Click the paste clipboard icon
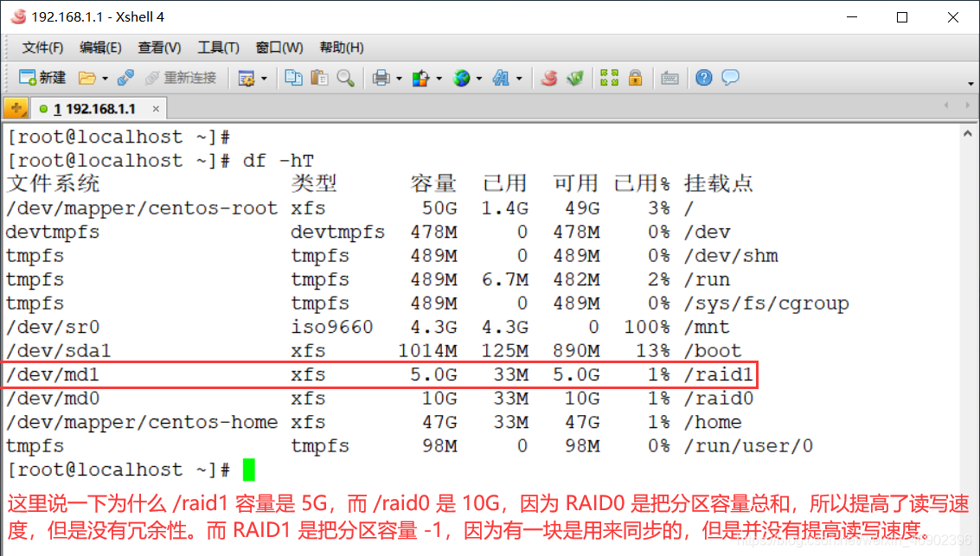 pyautogui.click(x=319, y=78)
